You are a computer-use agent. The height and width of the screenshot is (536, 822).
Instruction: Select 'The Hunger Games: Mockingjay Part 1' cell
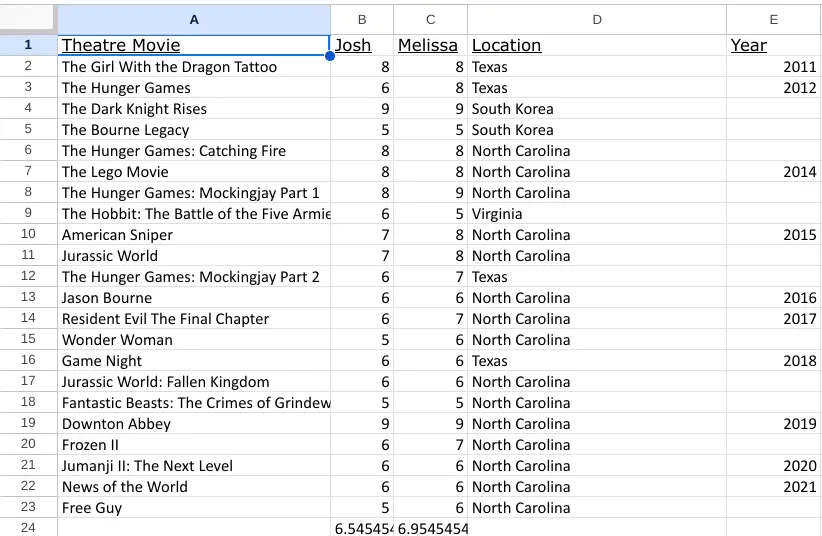tap(194, 192)
